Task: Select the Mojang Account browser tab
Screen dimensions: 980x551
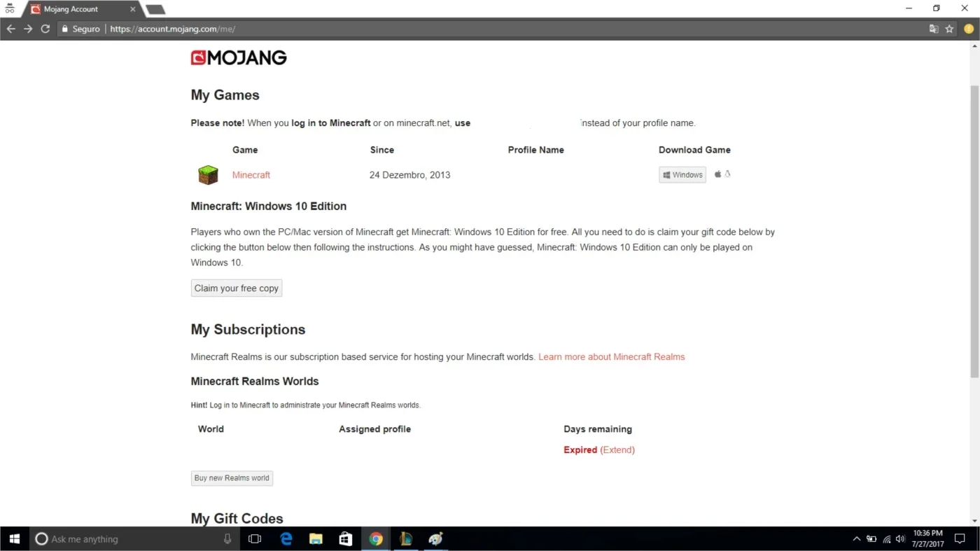Action: 83,9
